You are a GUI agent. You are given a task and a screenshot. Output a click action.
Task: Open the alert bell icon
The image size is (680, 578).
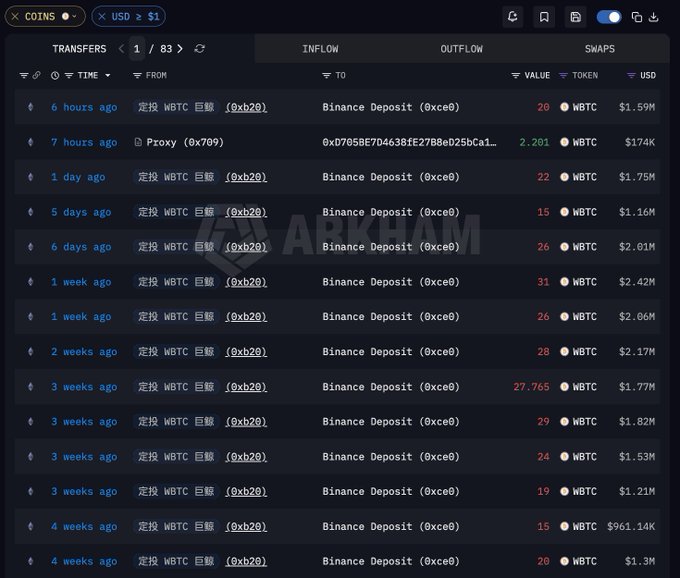[513, 17]
